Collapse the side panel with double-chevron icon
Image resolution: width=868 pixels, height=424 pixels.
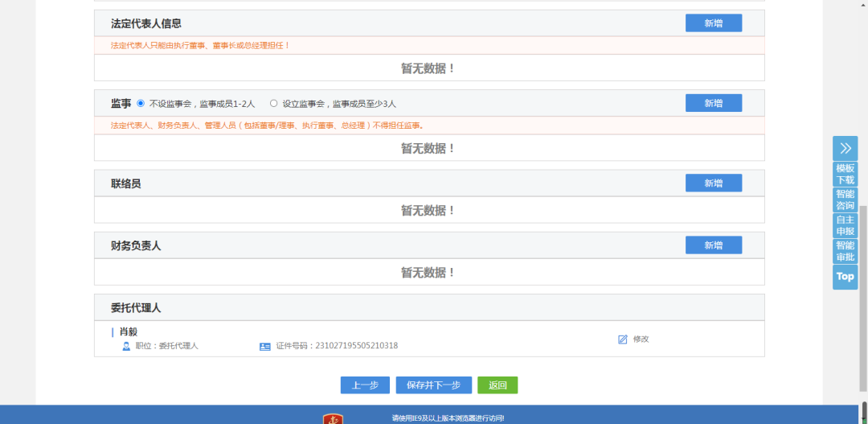coord(845,148)
